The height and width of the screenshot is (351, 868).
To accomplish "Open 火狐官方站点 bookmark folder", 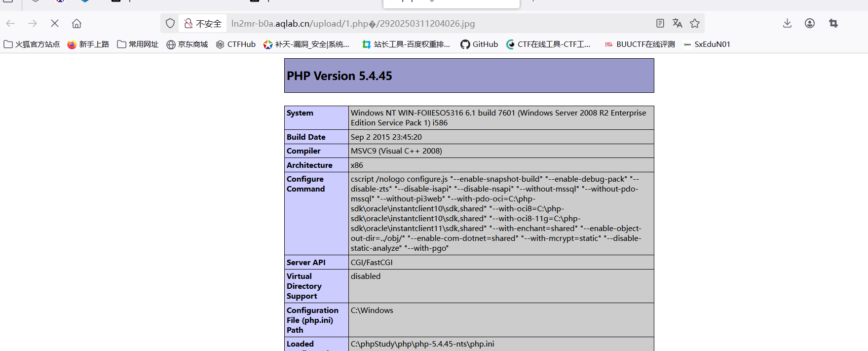I will [x=32, y=44].
